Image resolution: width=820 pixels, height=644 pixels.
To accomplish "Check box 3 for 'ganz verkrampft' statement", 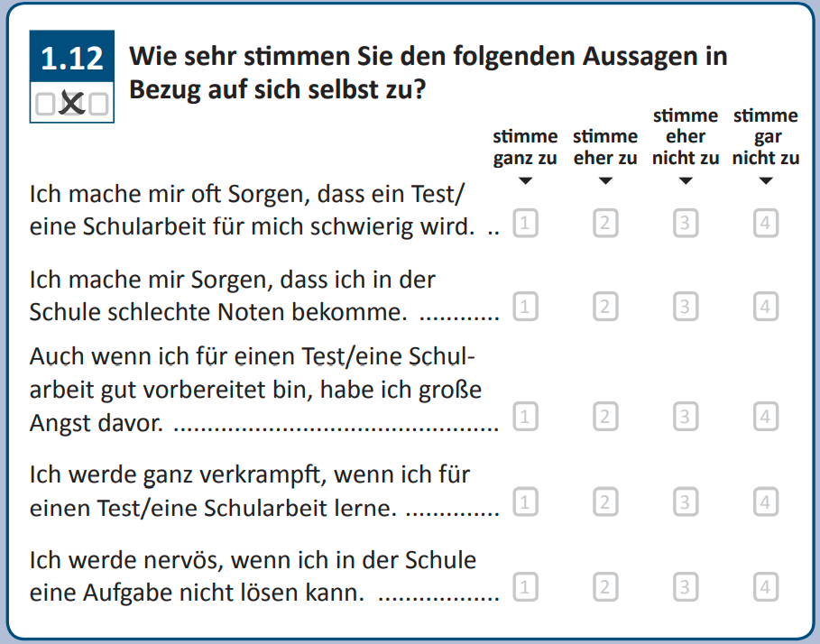I will (x=686, y=502).
